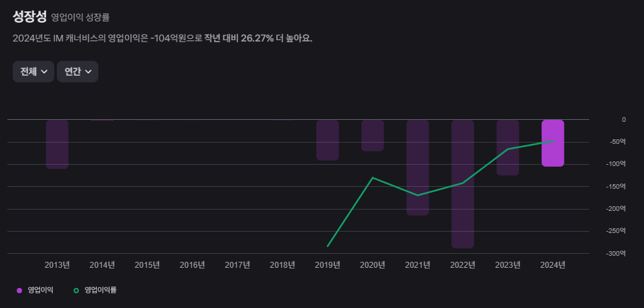Click the 2022년 axis label

tap(463, 265)
